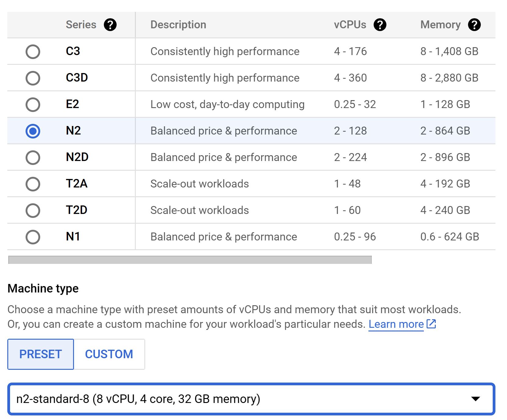This screenshot has height=420, width=507.
Task: Click the T2D Scale-out workloads description
Action: tap(199, 210)
